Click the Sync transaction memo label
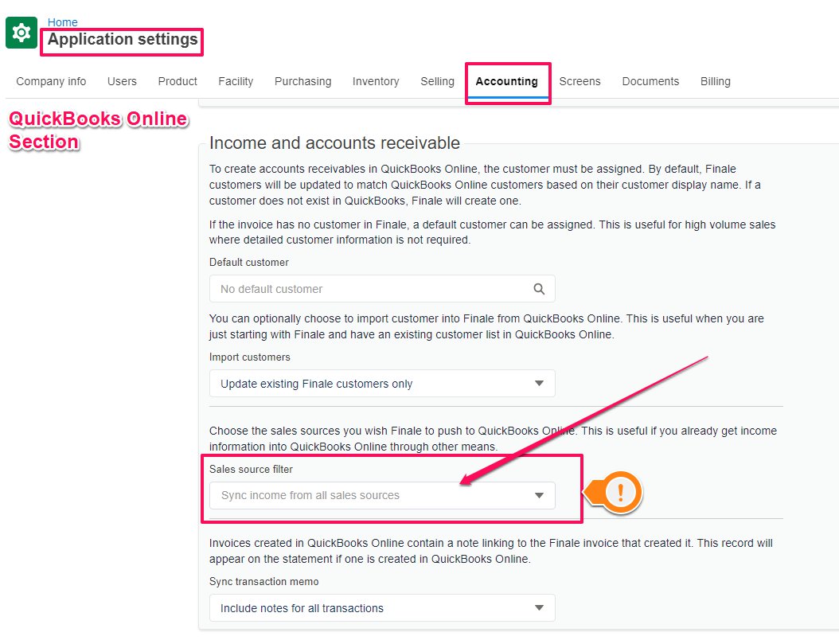The height and width of the screenshot is (644, 839). click(263, 581)
